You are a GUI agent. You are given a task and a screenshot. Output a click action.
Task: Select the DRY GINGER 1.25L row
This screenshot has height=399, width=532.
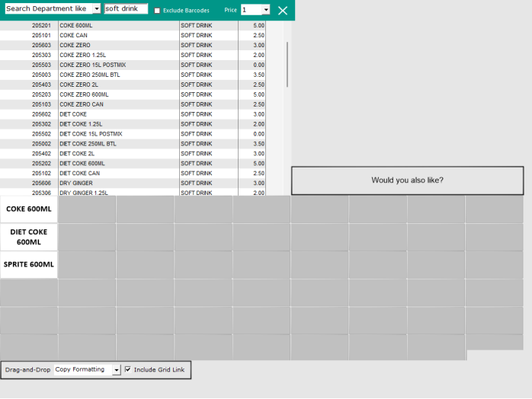point(133,192)
